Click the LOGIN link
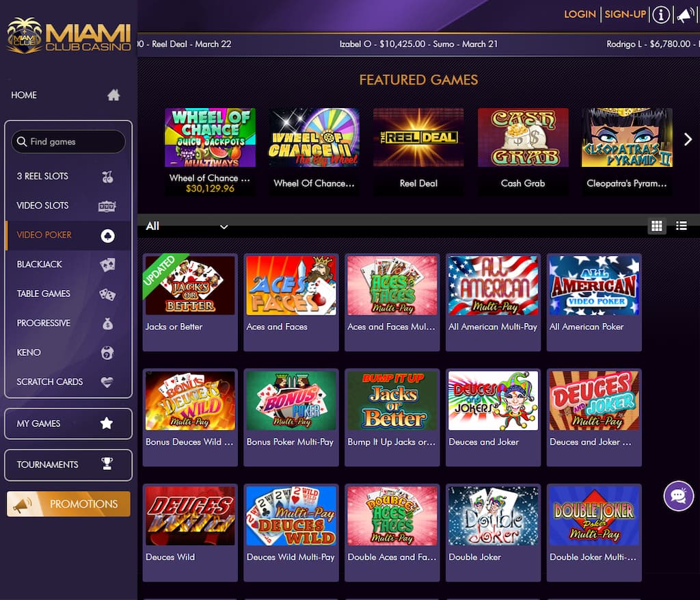700x600 pixels. pos(580,14)
